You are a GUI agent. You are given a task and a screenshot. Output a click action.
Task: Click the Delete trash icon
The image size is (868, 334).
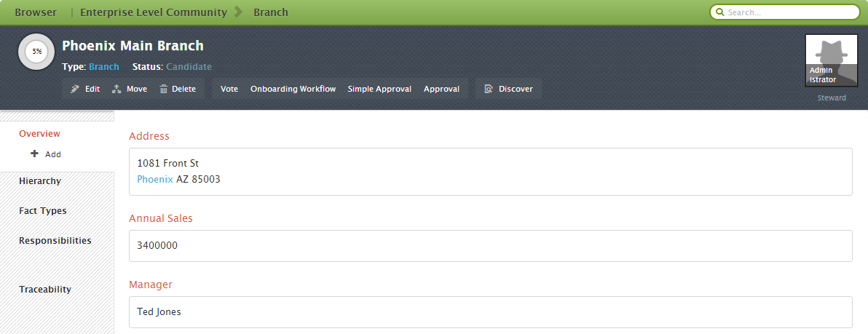[x=164, y=89]
